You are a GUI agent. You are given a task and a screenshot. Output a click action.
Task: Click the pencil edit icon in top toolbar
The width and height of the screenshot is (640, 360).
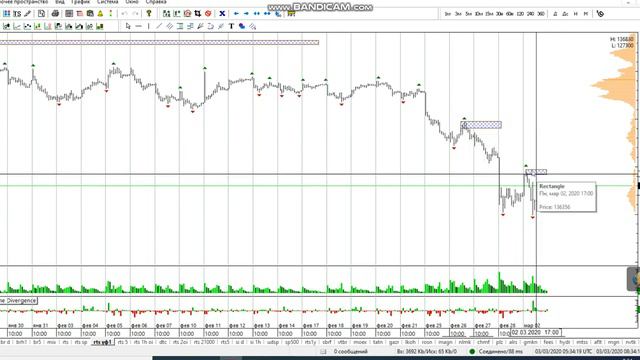(27, 13)
